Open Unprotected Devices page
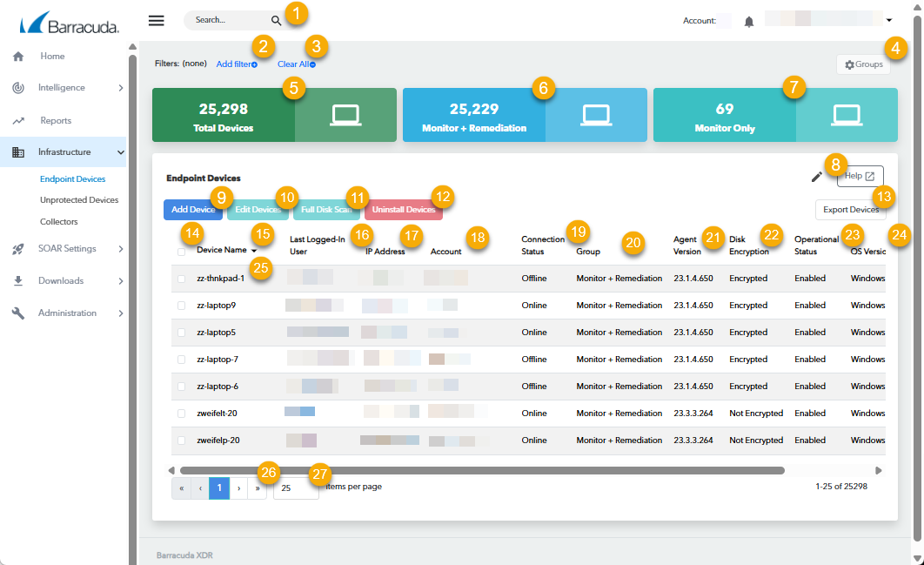Screen dimensions: 924x565 click(x=79, y=200)
